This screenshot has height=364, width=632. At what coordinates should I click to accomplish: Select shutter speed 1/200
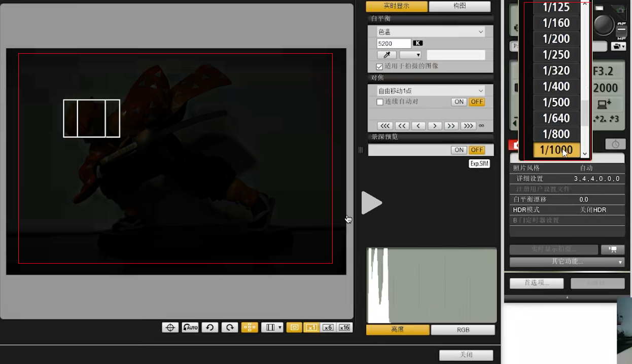(556, 39)
